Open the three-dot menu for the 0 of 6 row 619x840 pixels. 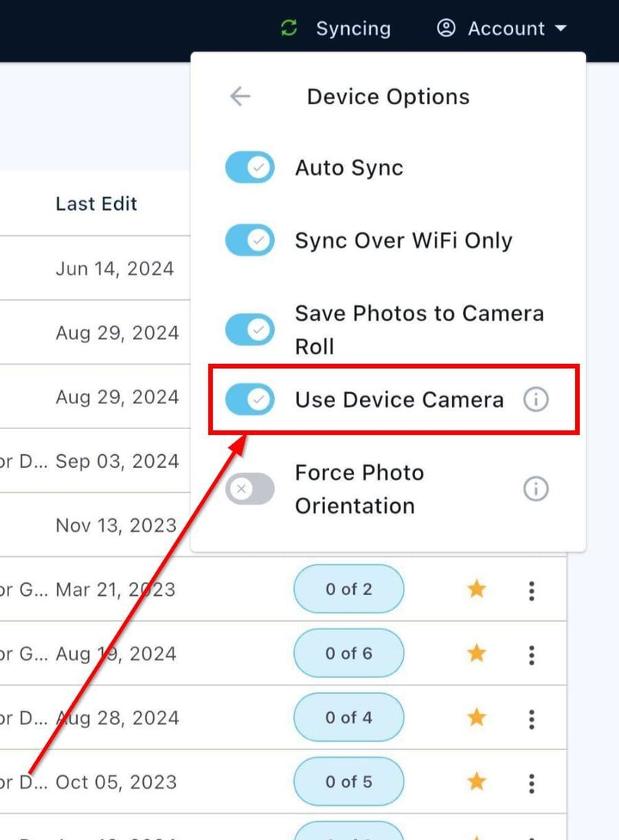pos(531,654)
